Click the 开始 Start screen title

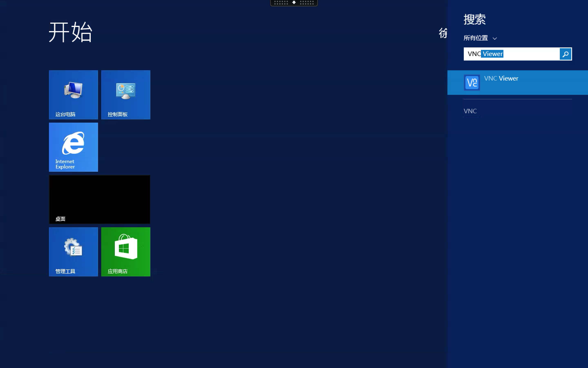(x=70, y=32)
